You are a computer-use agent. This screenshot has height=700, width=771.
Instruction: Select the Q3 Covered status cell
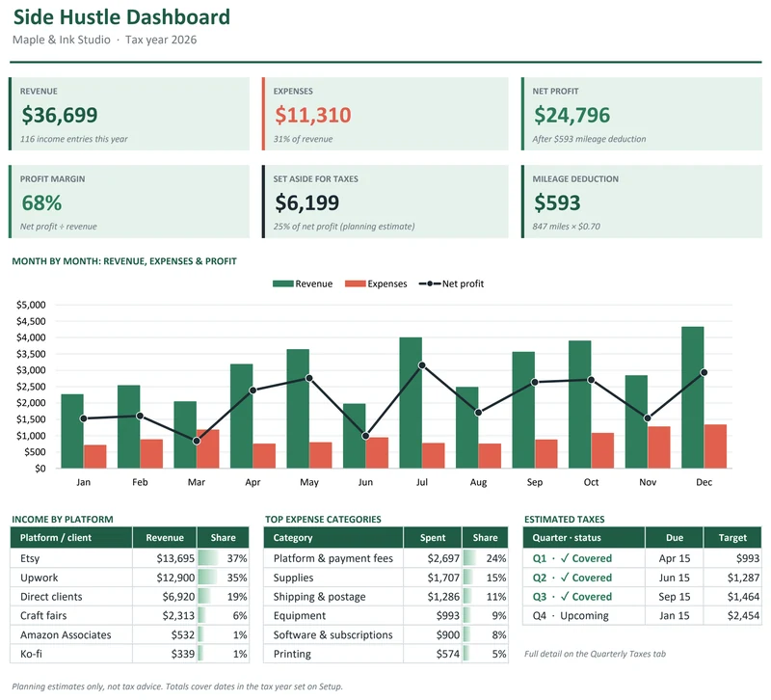(584, 597)
